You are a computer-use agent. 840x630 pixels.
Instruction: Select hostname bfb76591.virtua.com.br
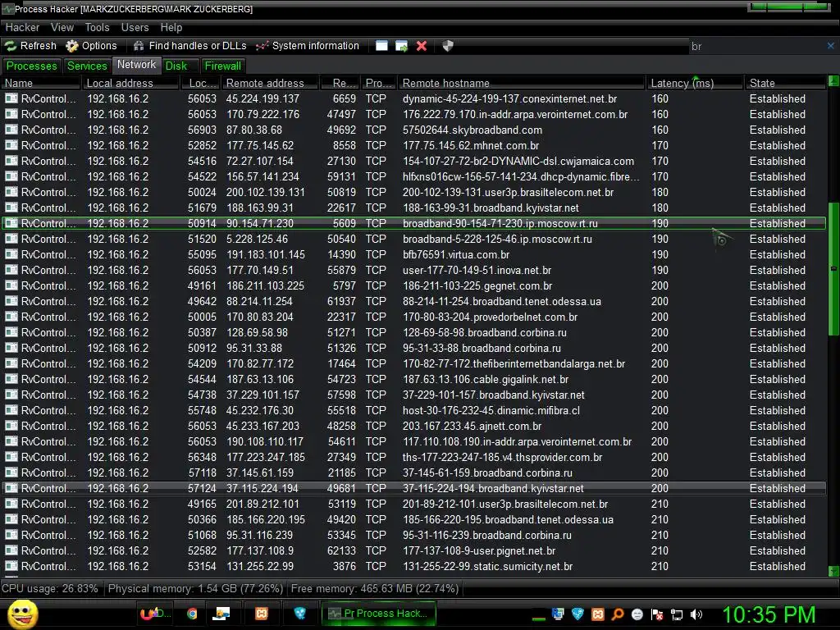[456, 254]
